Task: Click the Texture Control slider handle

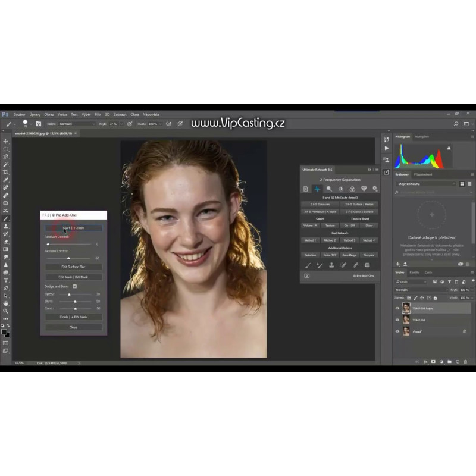Action: pyautogui.click(x=68, y=258)
